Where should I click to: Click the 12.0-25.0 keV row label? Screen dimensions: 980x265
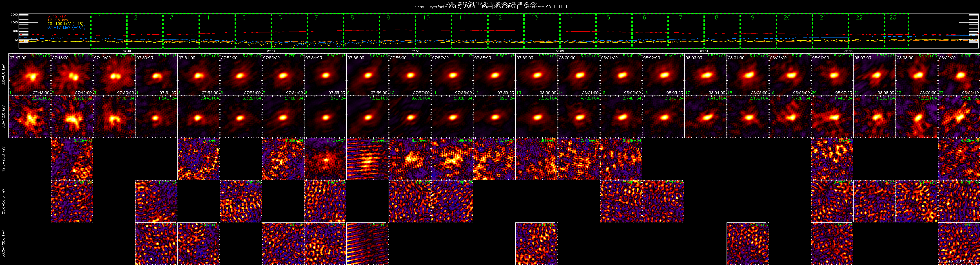(3, 159)
